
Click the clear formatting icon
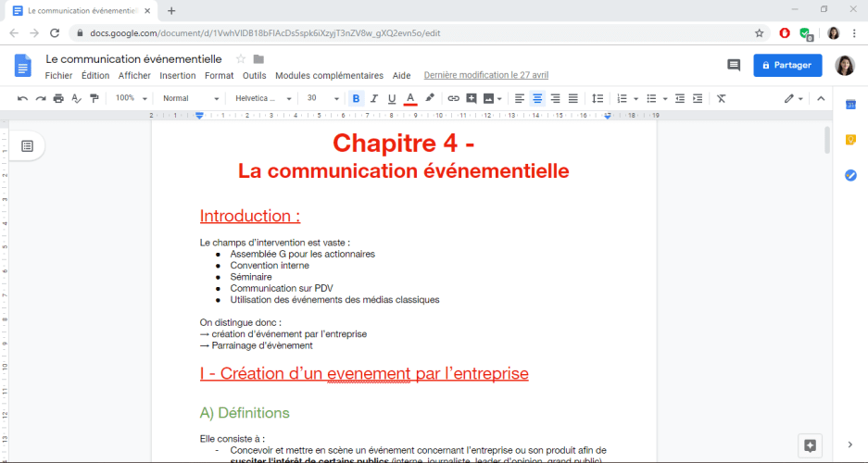tap(722, 98)
